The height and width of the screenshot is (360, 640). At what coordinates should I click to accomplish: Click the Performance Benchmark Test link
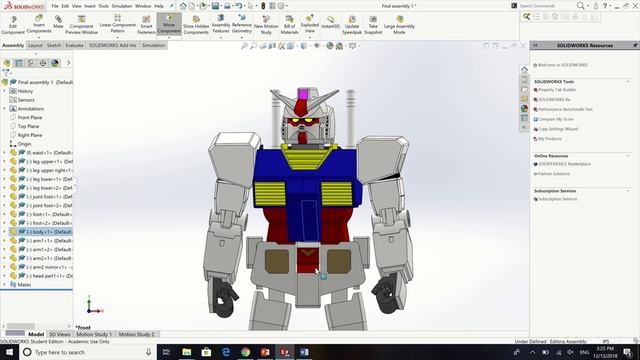click(x=565, y=109)
